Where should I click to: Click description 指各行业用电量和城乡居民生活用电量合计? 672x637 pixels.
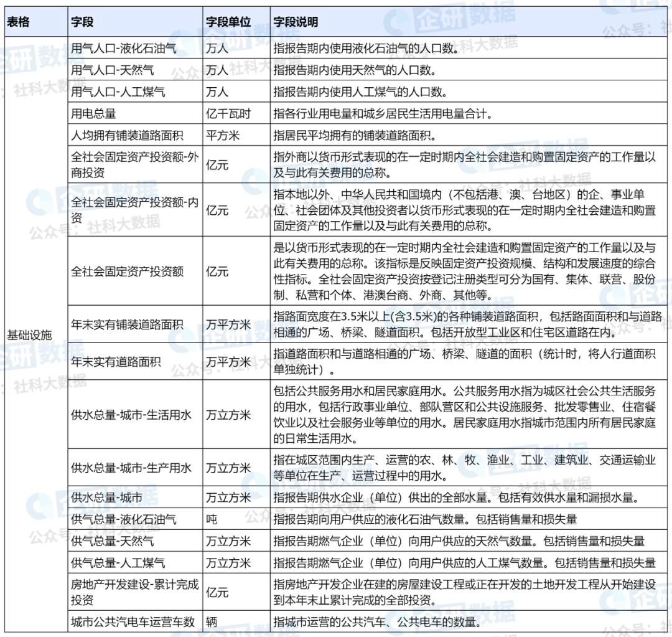pyautogui.click(x=469, y=113)
